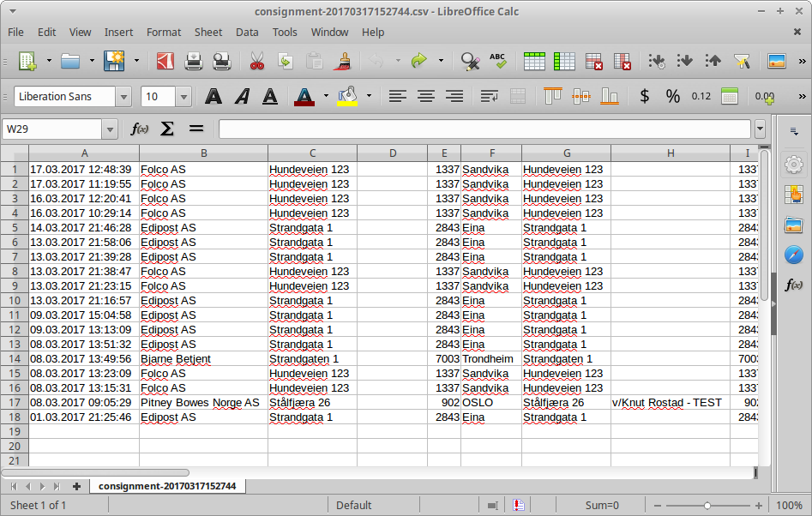
Task: Open a file with the folder icon
Action: 70,61
